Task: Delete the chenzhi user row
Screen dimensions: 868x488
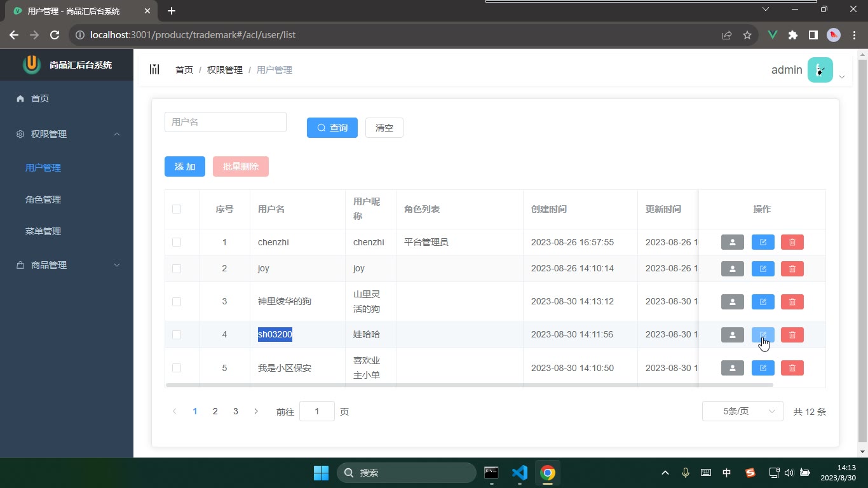Action: coord(792,242)
